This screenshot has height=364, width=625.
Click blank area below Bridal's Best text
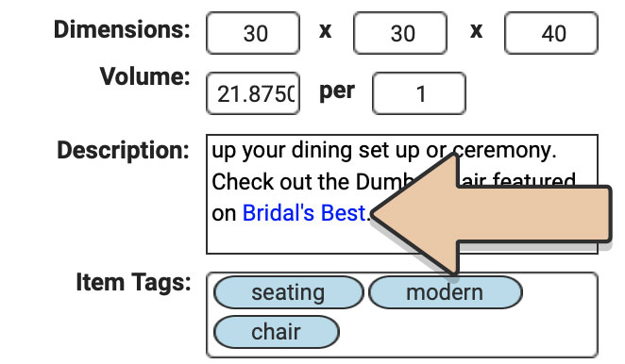[287, 240]
